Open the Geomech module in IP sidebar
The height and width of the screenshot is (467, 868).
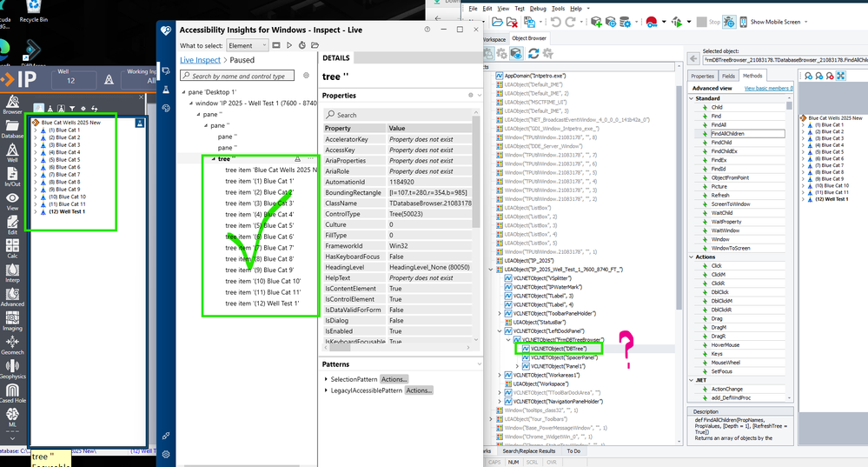[12, 342]
